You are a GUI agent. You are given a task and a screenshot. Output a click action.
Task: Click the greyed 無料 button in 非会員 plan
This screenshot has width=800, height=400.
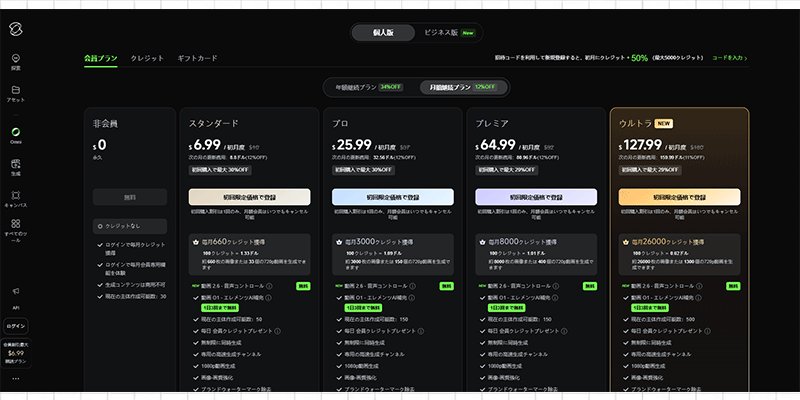130,197
